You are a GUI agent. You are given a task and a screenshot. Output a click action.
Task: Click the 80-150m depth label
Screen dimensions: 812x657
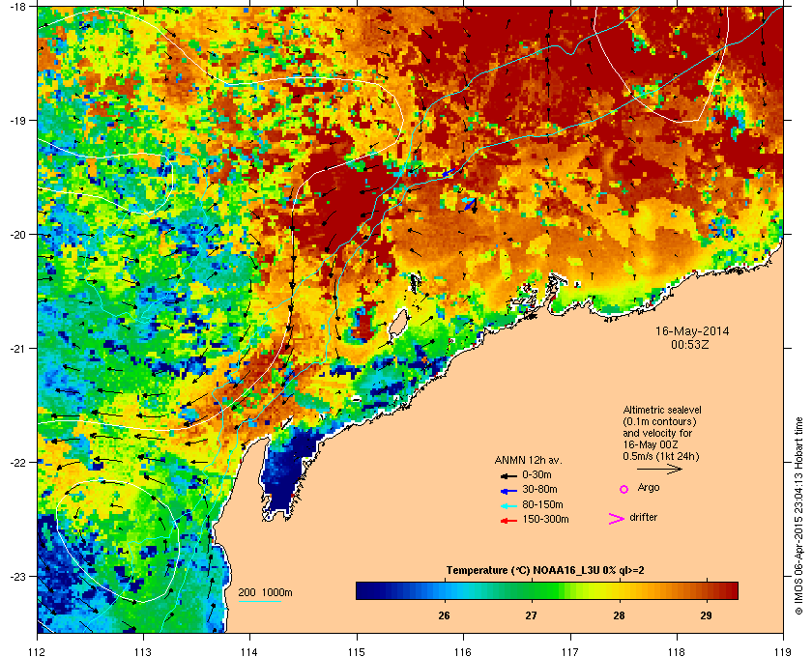pyautogui.click(x=542, y=504)
